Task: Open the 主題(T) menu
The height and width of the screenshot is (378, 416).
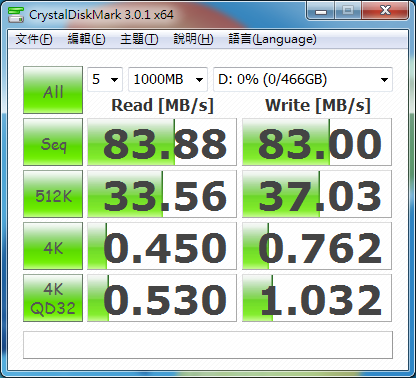Action: coord(139,39)
